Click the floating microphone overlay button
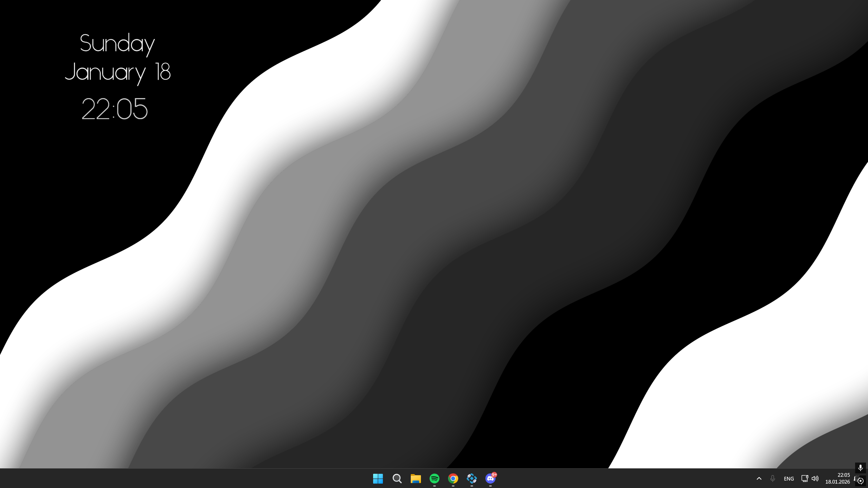The height and width of the screenshot is (488, 868). [861, 468]
